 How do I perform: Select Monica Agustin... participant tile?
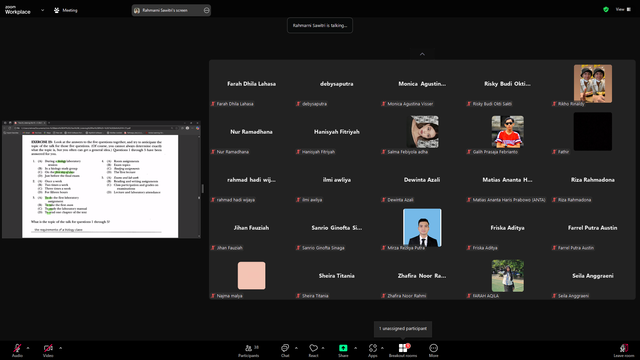(422, 84)
